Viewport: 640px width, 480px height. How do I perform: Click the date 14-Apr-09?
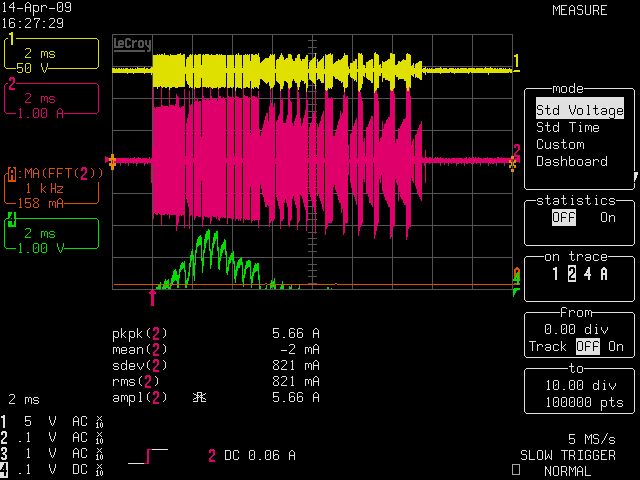coord(36,7)
